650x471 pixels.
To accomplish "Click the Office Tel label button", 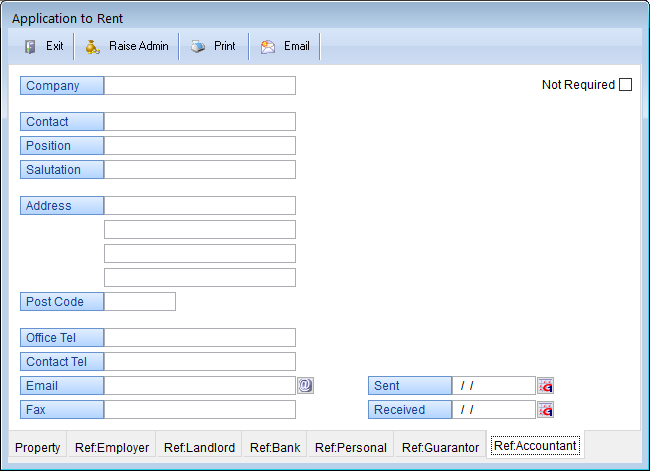I will point(62,337).
